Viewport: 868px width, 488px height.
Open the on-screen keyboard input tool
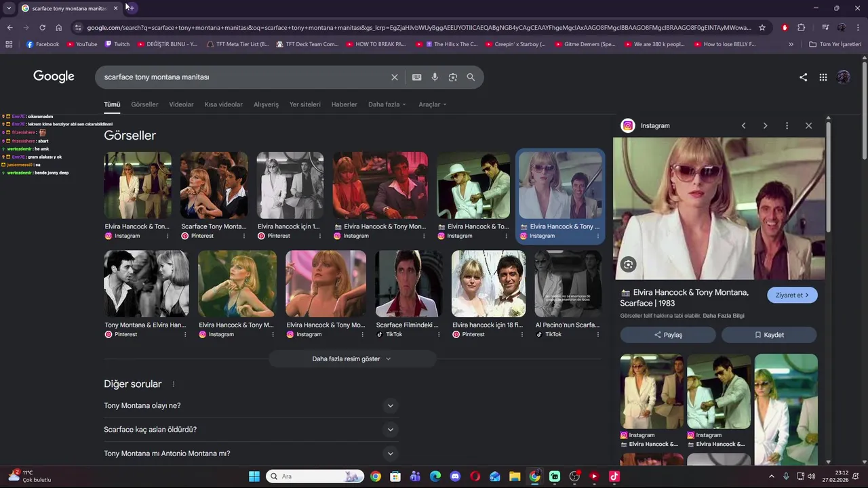pos(416,77)
